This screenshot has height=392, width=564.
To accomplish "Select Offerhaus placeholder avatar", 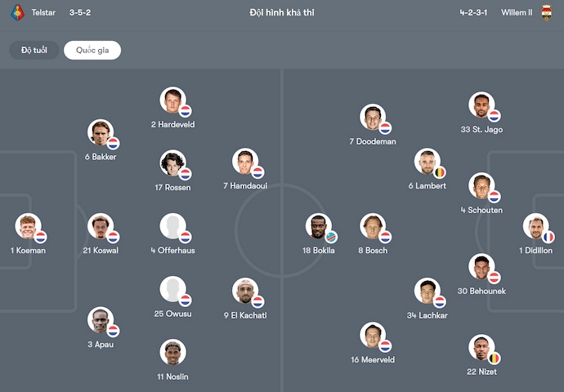I will pos(172,226).
